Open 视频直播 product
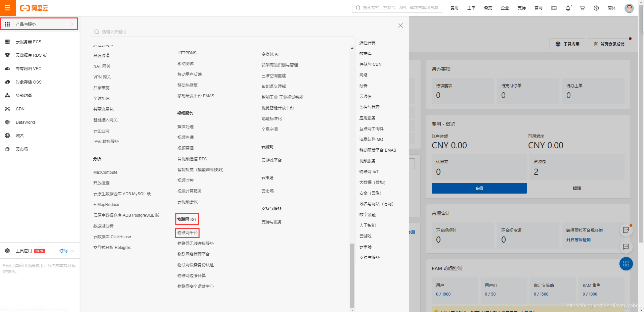 click(x=185, y=148)
